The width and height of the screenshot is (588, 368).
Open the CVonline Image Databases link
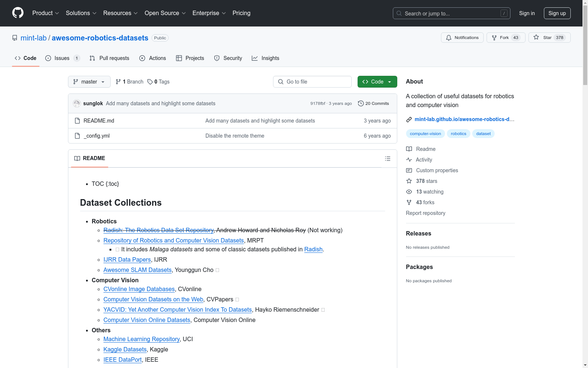tap(139, 289)
